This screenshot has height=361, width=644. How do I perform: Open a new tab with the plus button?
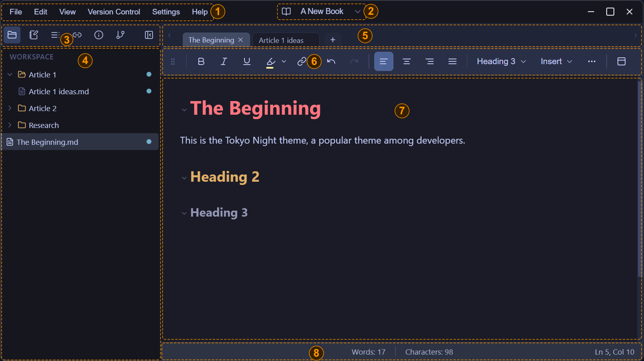[333, 40]
